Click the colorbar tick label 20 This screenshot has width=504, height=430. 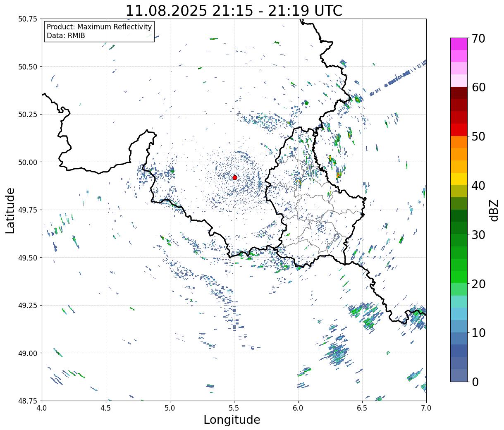point(478,284)
